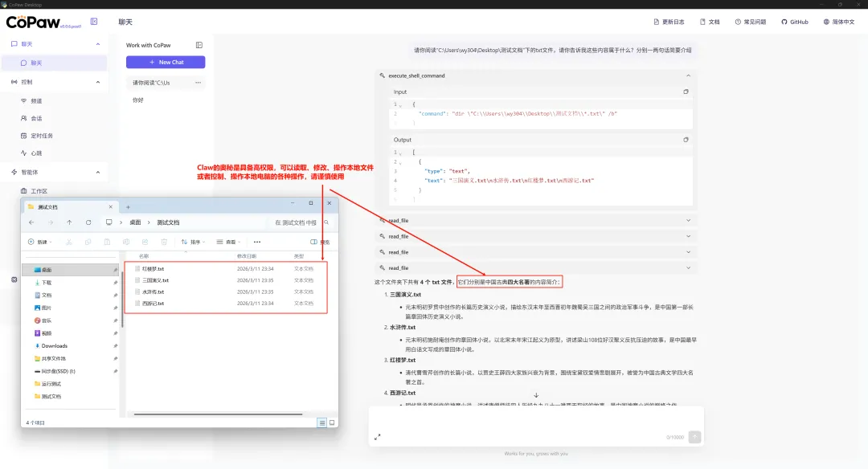868x469 pixels.
Task: Open the 简体中文 language selector
Action: (838, 22)
